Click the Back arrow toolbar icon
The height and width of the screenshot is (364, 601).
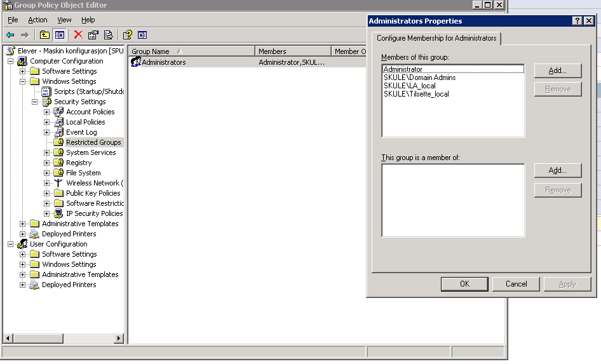[10, 35]
